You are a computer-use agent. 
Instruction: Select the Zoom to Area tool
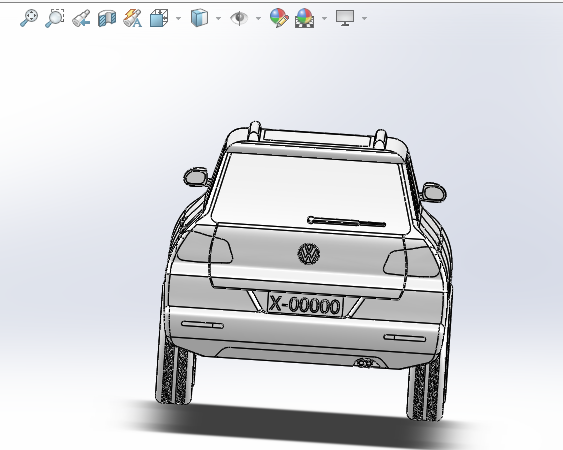tap(55, 18)
